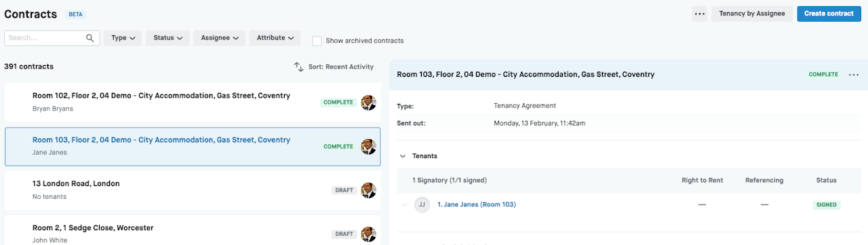Open the contract detail three-dot options menu
868x245 pixels.
tap(854, 75)
